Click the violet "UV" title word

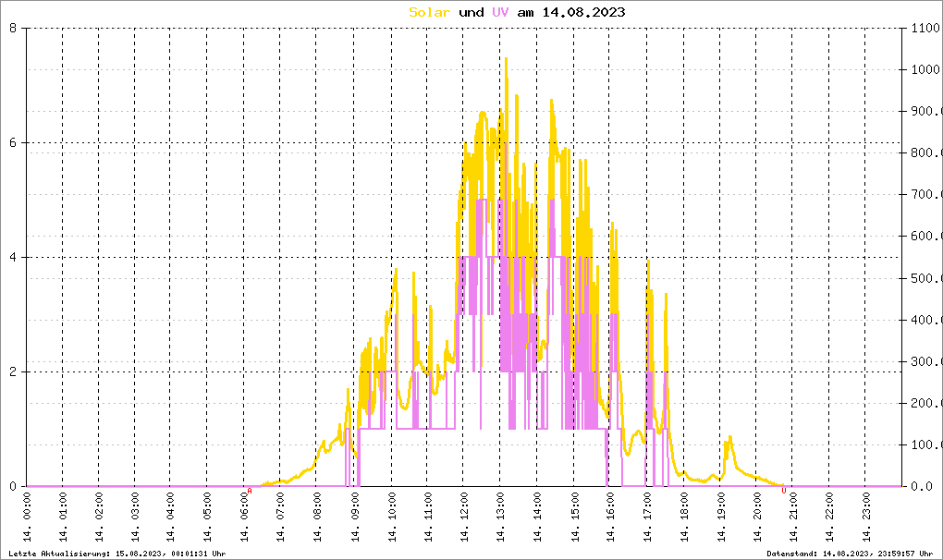pos(499,12)
